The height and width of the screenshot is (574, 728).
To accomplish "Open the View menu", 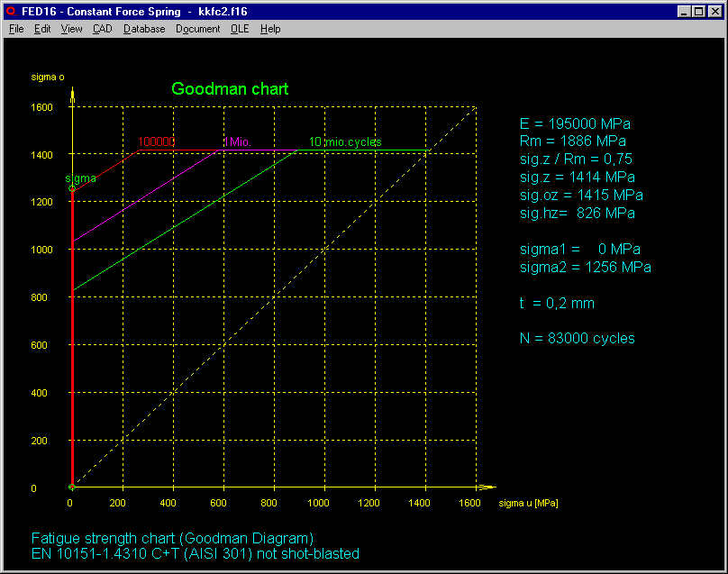I will 71,29.
